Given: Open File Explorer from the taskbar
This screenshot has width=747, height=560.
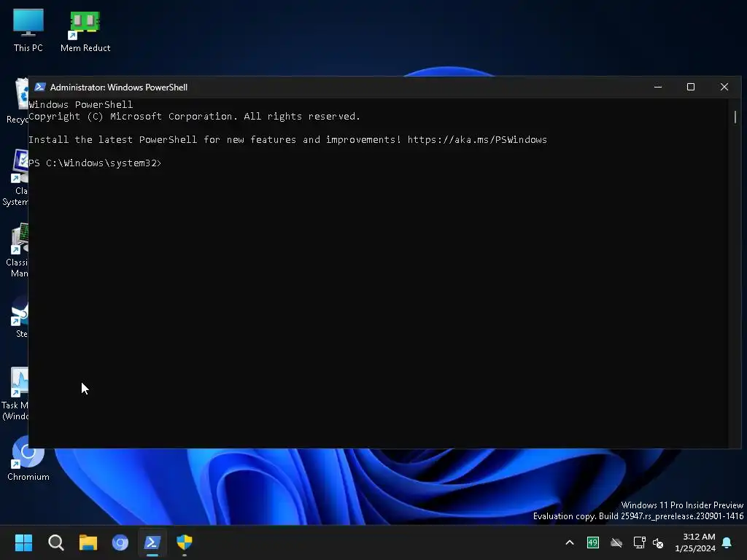Looking at the screenshot, I should 88,542.
